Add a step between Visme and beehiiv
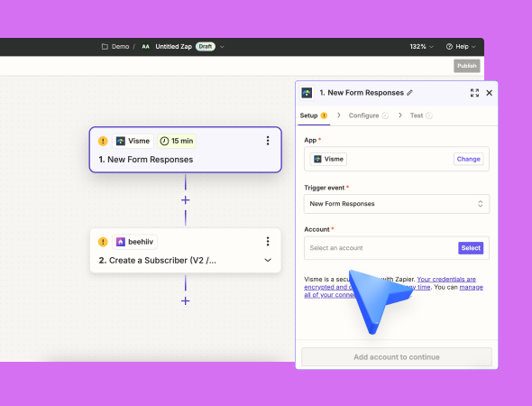Screen dimensions: 532x406 185,200
